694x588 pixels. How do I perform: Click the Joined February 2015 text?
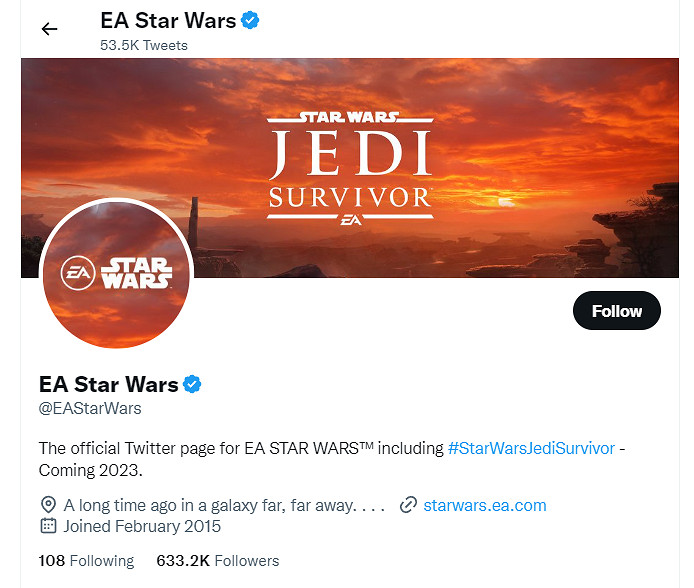(142, 526)
